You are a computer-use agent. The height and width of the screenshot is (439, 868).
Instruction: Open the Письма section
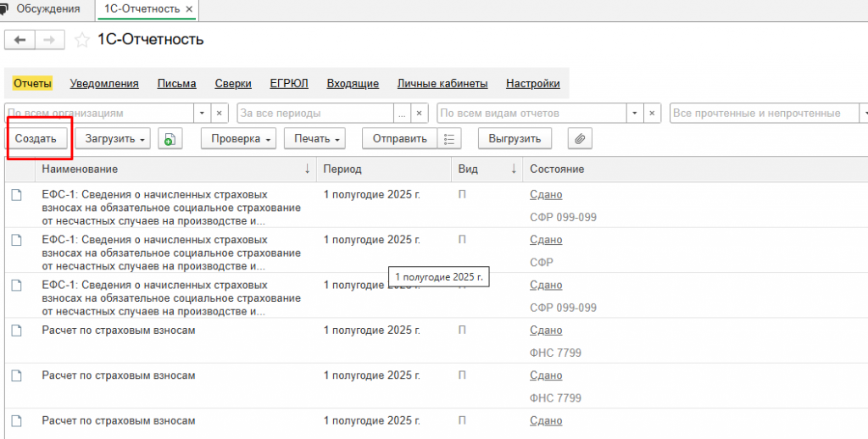(x=176, y=84)
